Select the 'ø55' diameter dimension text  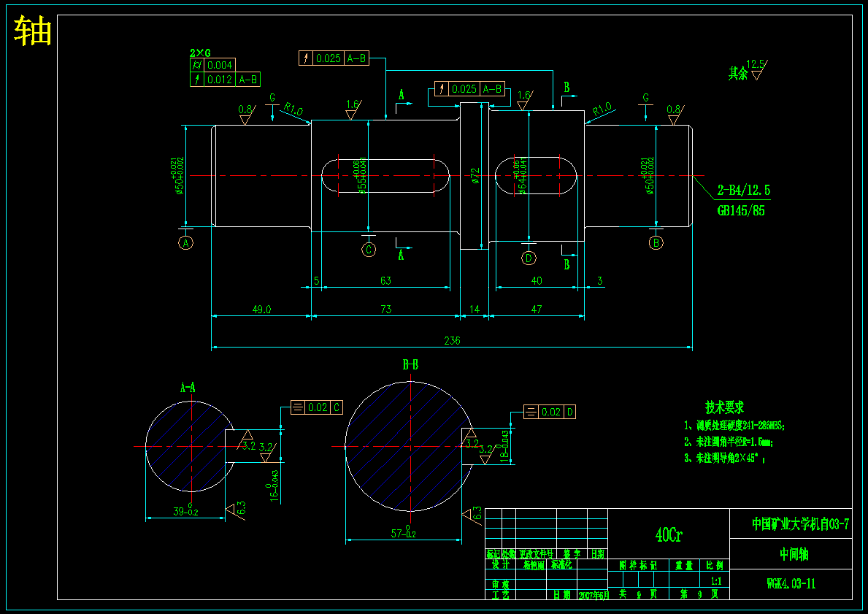pos(361,176)
